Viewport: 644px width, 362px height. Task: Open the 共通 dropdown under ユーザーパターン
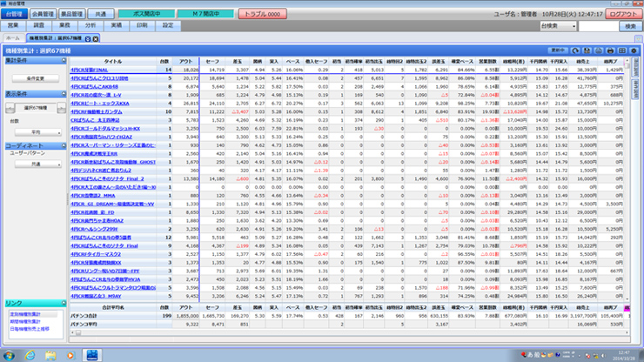38,164
